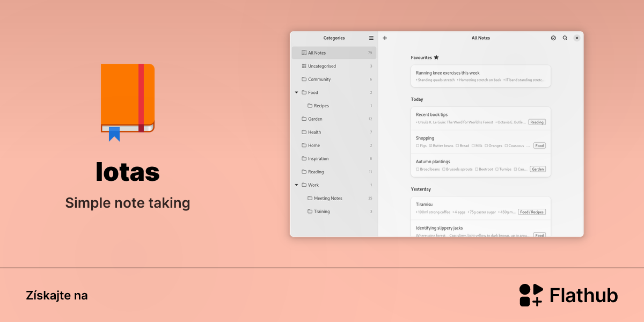Collapse the Work category

[x=297, y=185]
